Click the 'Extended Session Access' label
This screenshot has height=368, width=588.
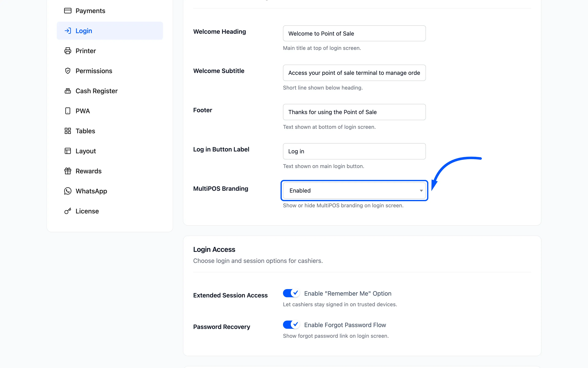click(x=230, y=295)
